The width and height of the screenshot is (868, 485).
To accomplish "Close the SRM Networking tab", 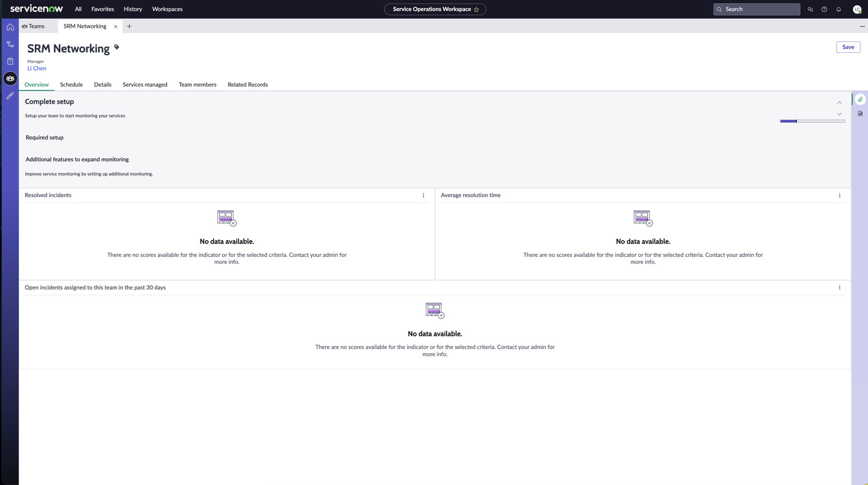I will coord(115,26).
